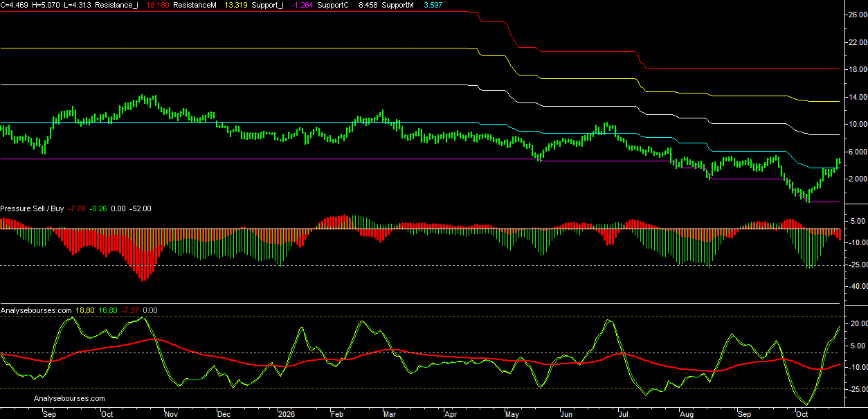Click the 'Aug' month label
This screenshot has width=868, height=419.
click(687, 414)
